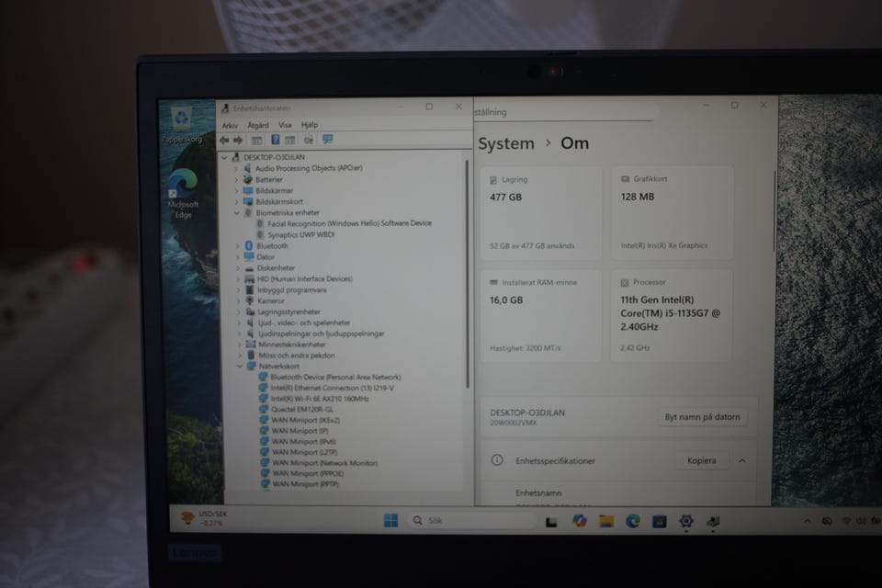Image resolution: width=882 pixels, height=588 pixels.
Task: Expand the Batterier category arrow
Action: click(x=236, y=180)
